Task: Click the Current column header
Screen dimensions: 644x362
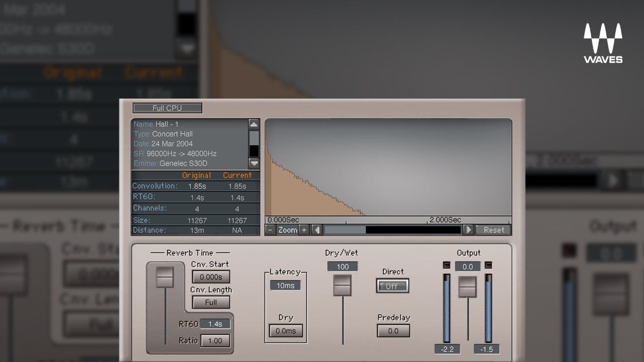Action: coord(237,175)
